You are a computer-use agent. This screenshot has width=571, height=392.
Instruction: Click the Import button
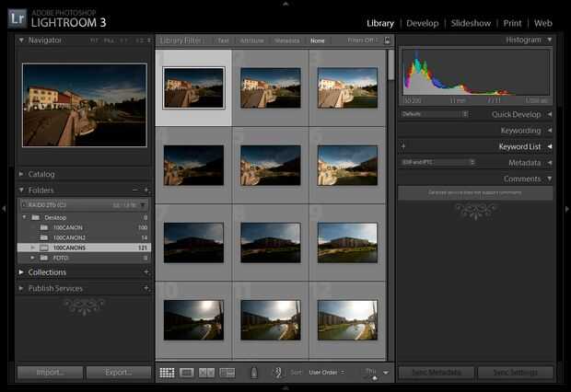tap(51, 373)
